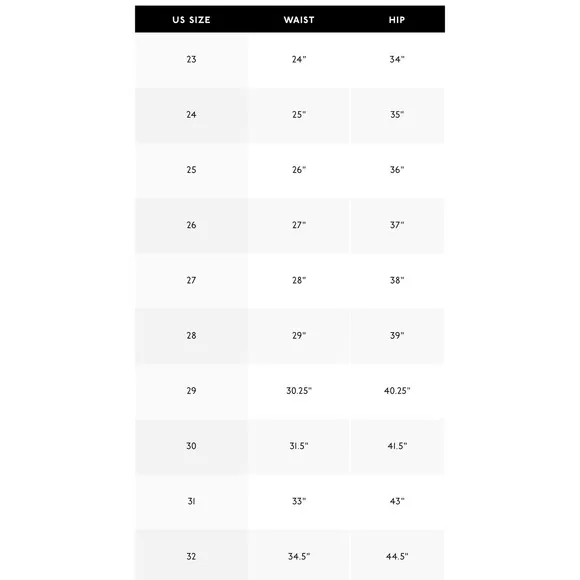Click the 37" hip value

(397, 225)
